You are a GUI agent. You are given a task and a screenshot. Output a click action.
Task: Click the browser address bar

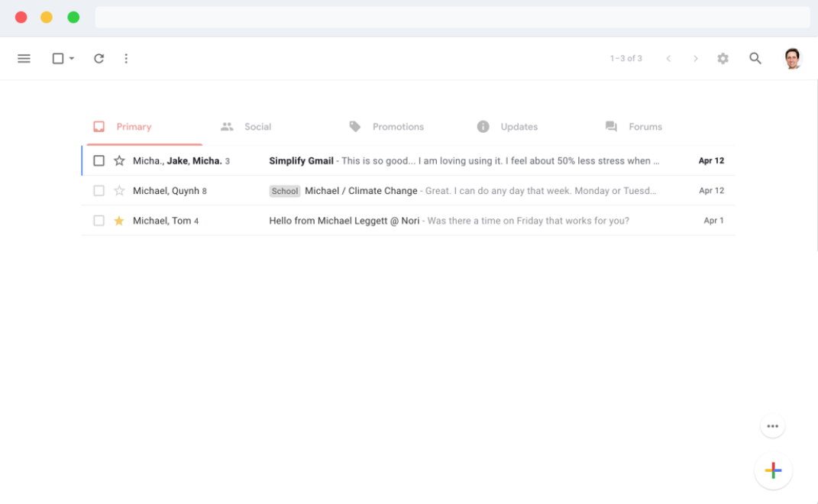(452, 17)
